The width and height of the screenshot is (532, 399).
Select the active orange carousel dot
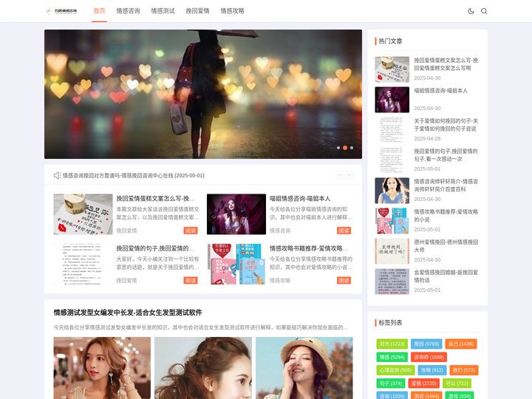point(345,148)
